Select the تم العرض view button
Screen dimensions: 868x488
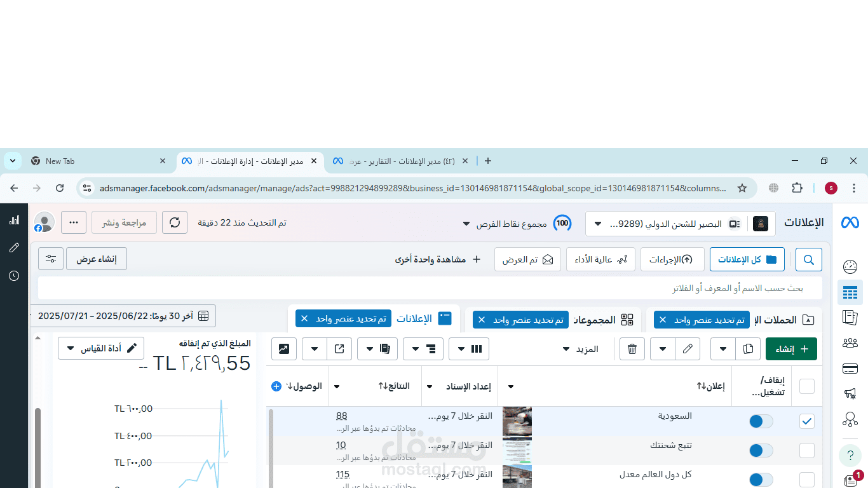(527, 259)
